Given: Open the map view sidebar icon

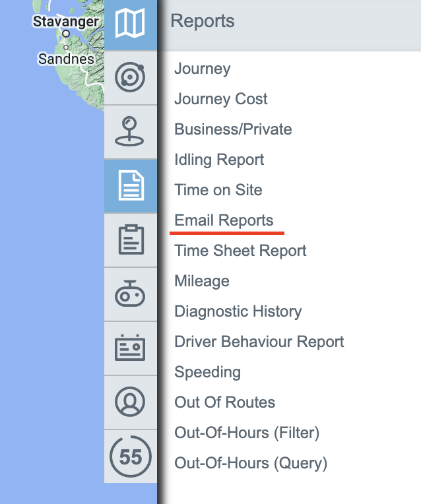Looking at the screenshot, I should point(130,24).
